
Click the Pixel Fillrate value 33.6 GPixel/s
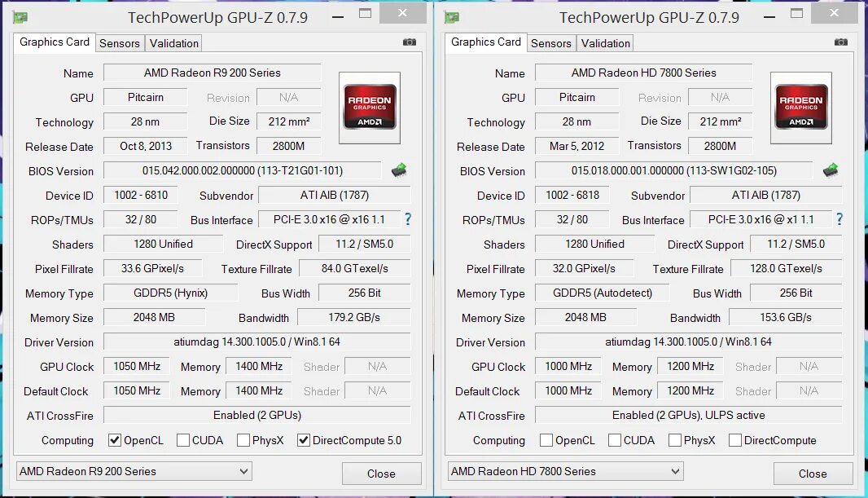pos(153,269)
